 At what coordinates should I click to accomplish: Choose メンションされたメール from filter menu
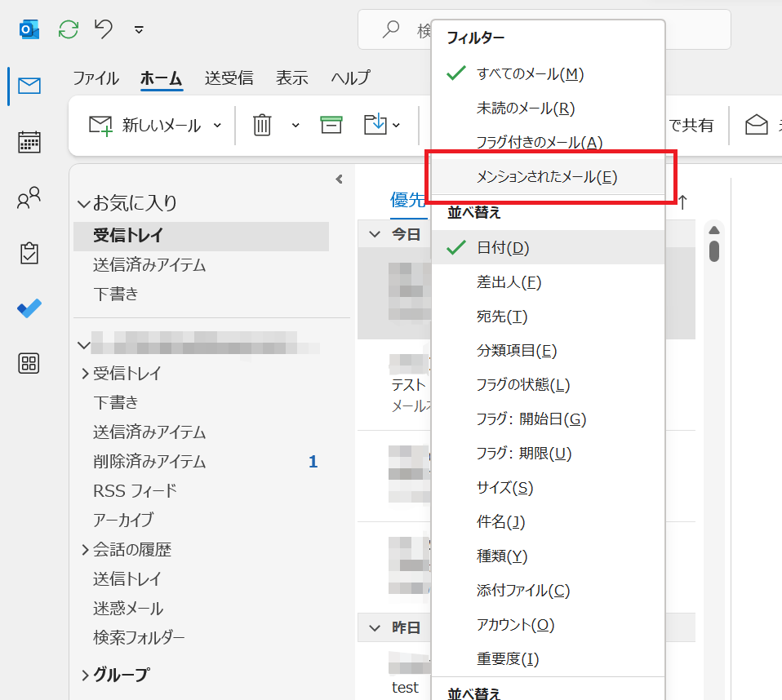[x=547, y=177]
